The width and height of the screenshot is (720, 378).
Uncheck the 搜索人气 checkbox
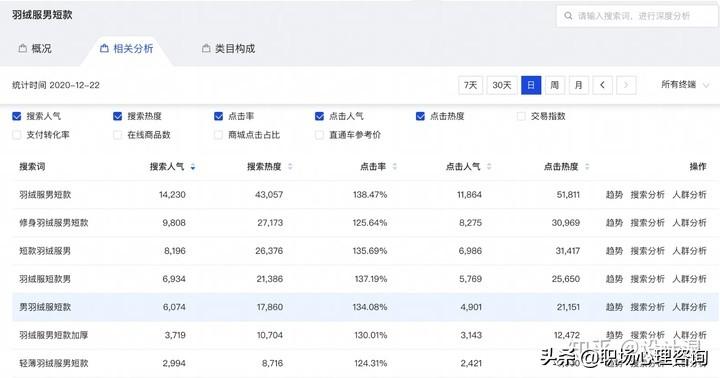click(17, 116)
